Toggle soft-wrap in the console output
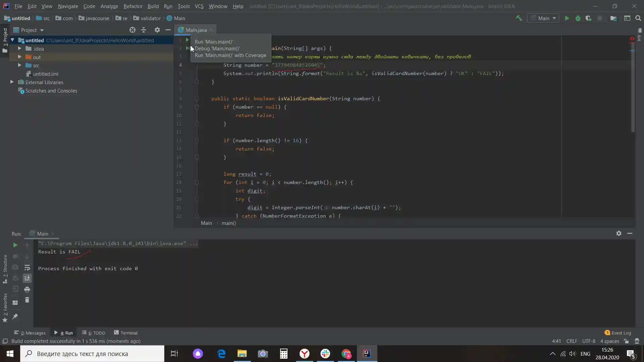 [27, 267]
